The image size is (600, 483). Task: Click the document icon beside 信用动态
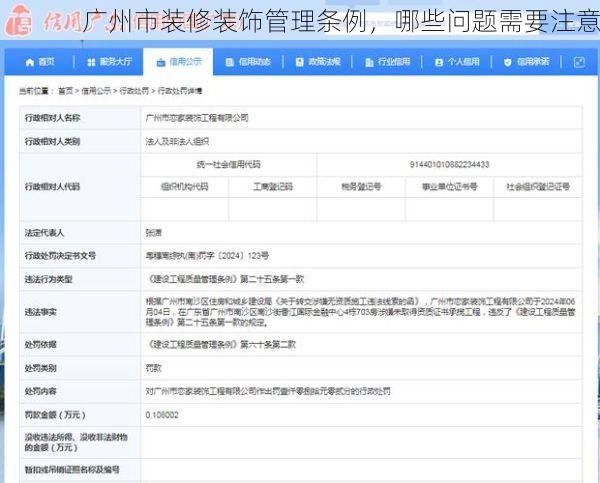click(229, 62)
